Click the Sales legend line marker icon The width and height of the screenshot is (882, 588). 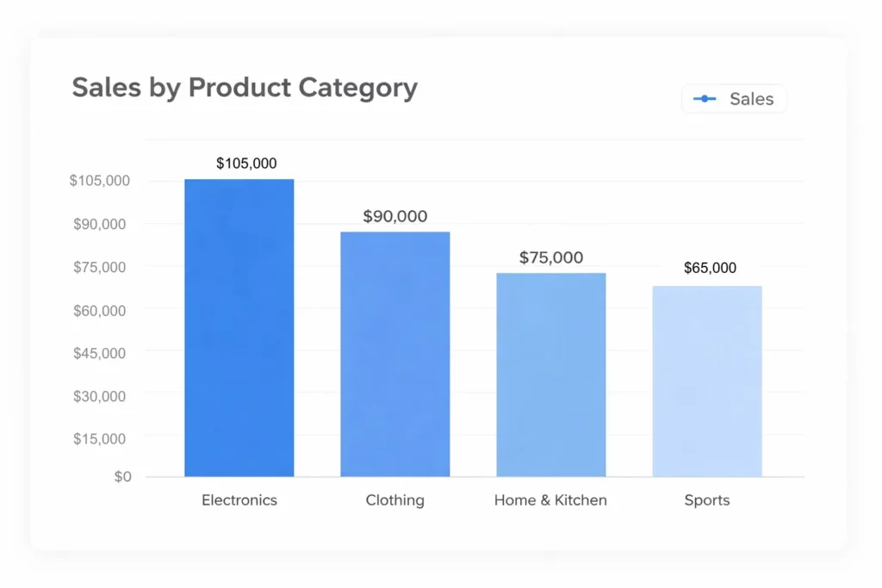point(705,99)
